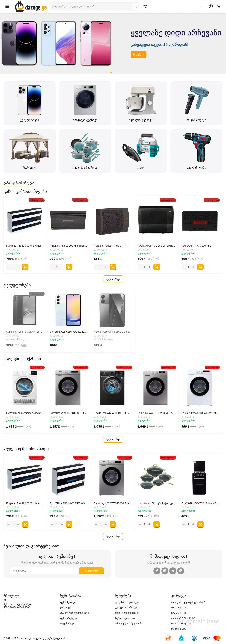Add Akog 5 SP Black to cart

[x=113, y=267]
